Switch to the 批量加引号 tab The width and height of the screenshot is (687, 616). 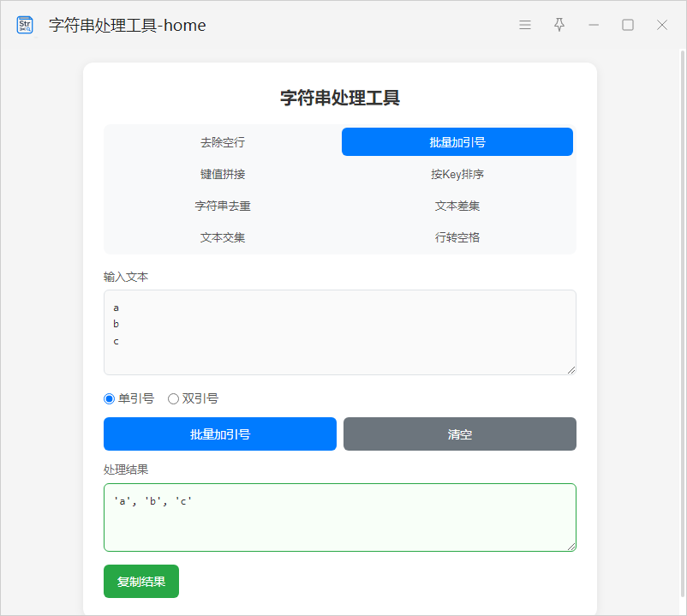click(x=457, y=142)
